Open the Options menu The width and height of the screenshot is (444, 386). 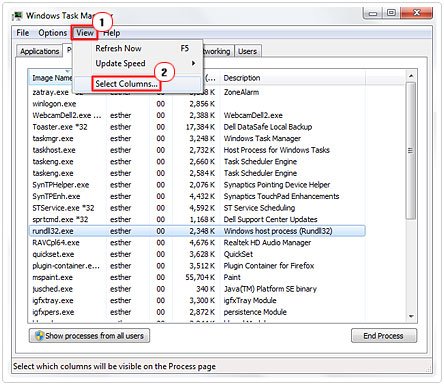click(x=52, y=33)
